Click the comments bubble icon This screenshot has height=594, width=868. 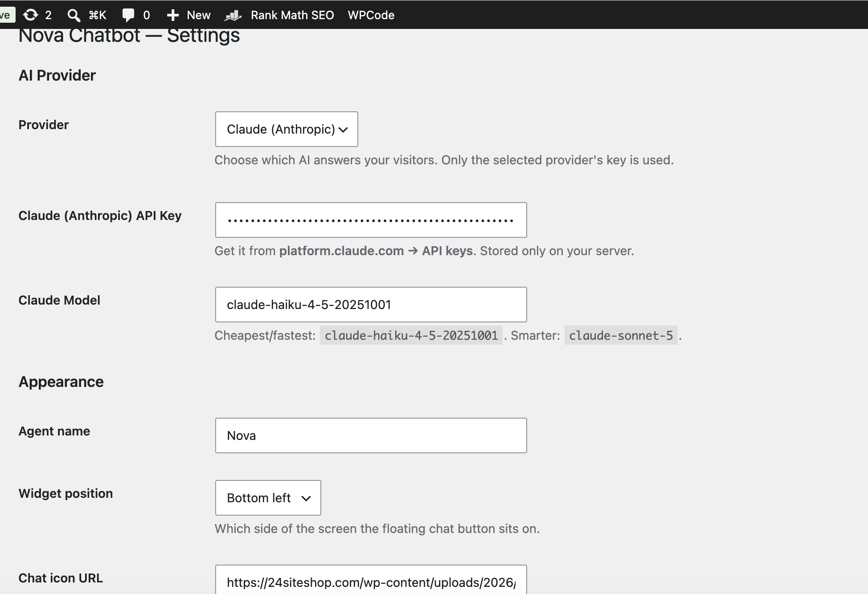128,15
